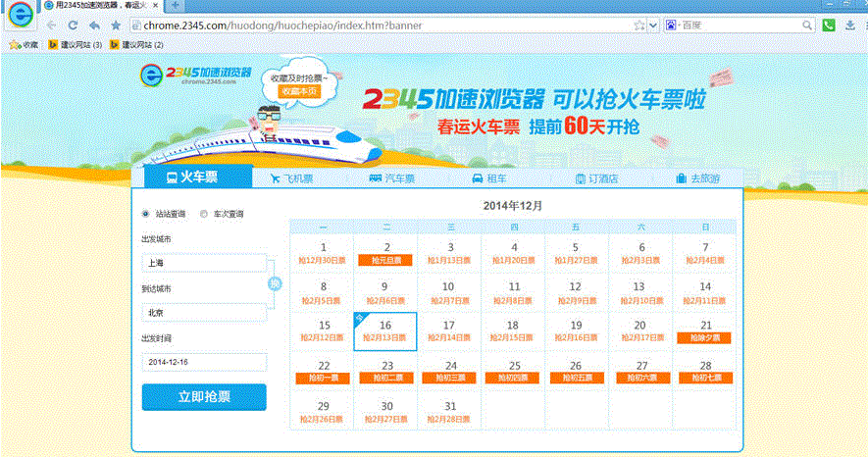
Task: Bookmark page via address bar star
Action: pos(639,25)
